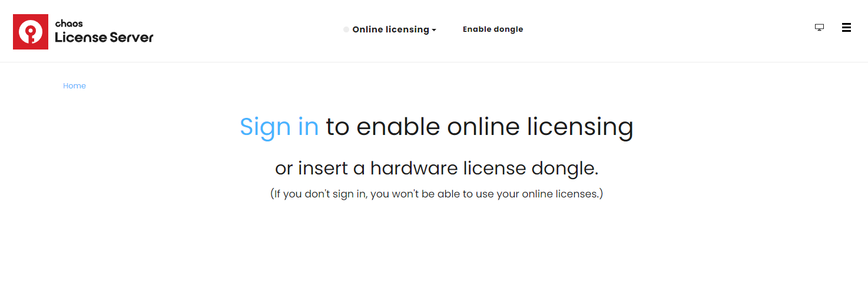Select Enable dongle in header
The image size is (868, 287).
click(493, 29)
